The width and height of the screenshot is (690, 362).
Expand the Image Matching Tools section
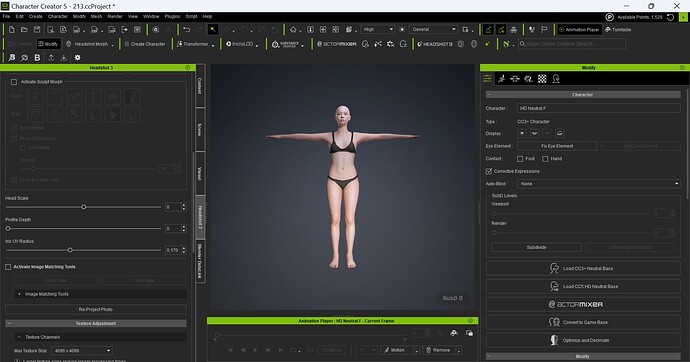pos(100,294)
